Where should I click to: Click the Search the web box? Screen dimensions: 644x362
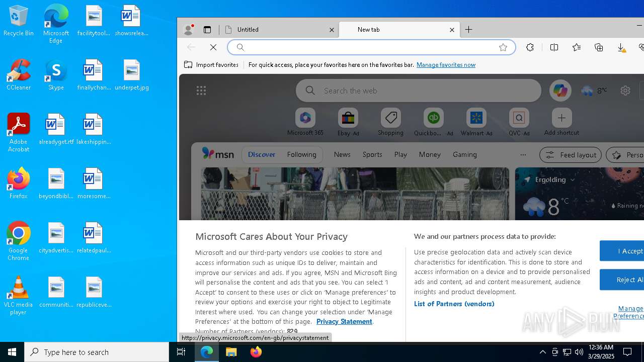419,90
